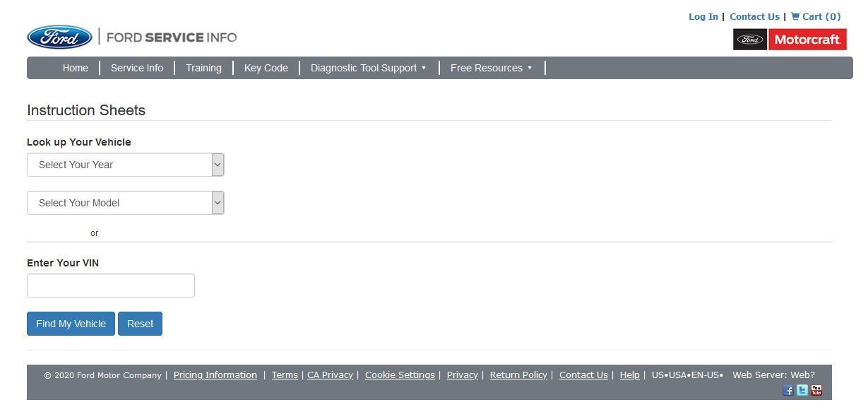
Task: Open the Training menu item
Action: (x=203, y=68)
